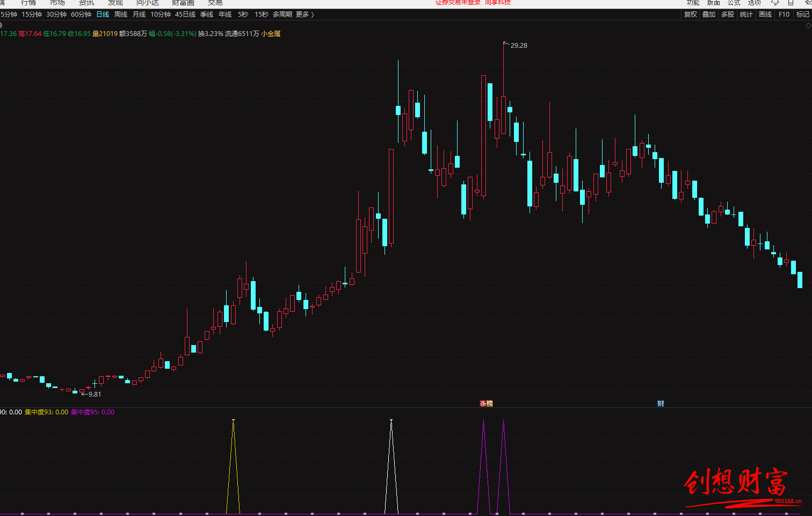812x516 pixels.
Task: Select the 10分钟 period tab
Action: [161, 15]
